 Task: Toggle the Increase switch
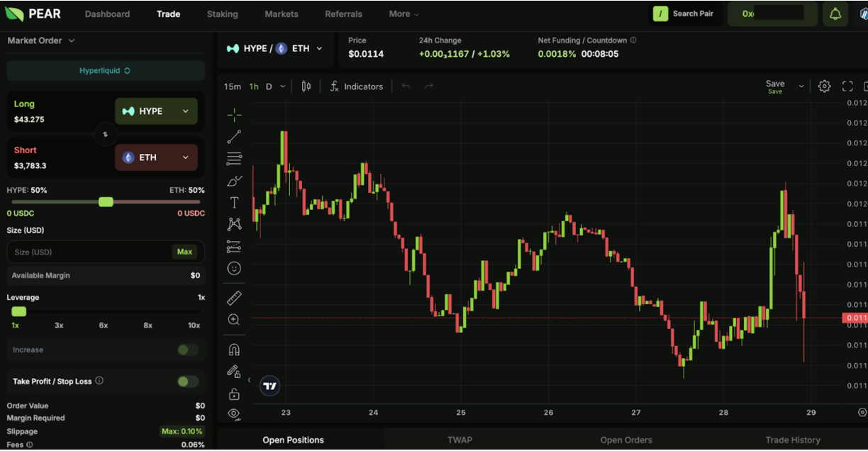188,350
